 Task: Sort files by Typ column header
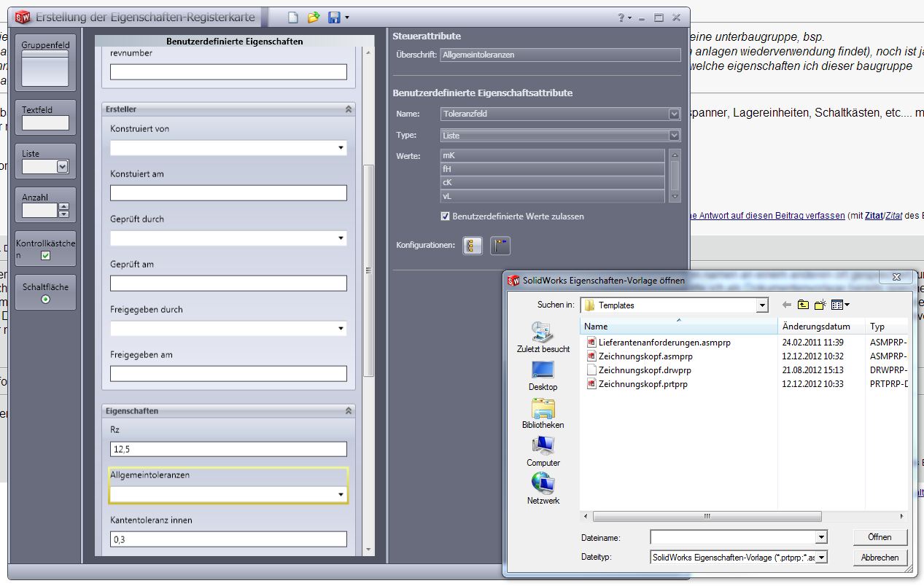886,327
